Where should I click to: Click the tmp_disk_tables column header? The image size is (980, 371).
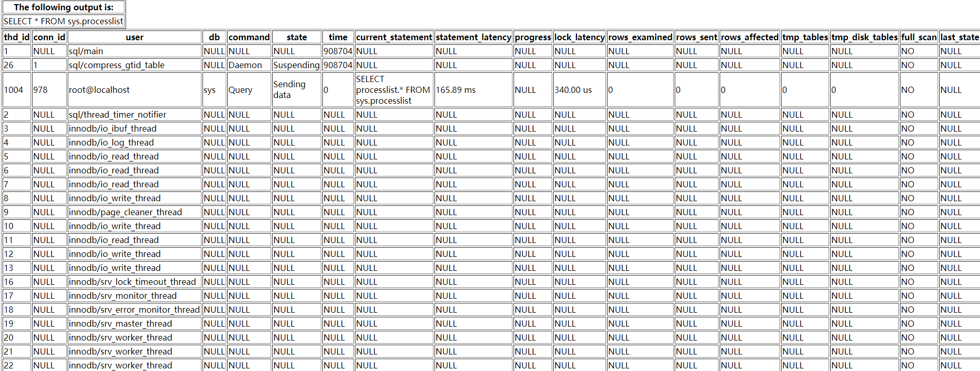click(x=864, y=37)
